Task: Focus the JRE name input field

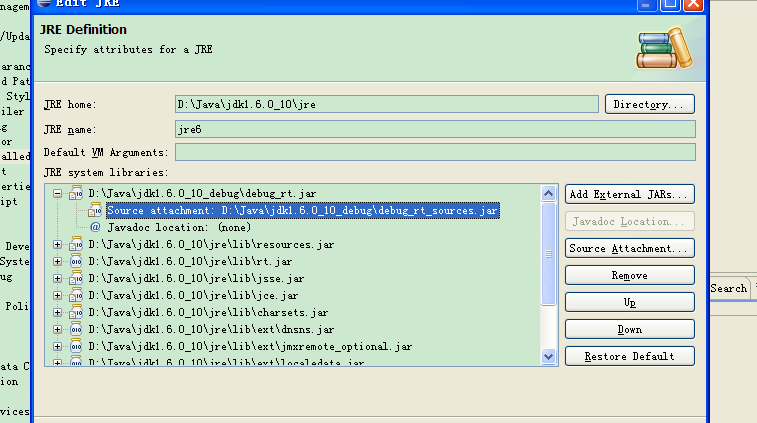Action: 435,129
